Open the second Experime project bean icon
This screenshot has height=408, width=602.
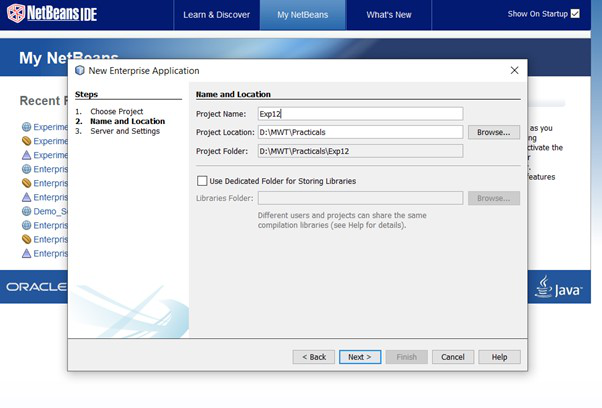[x=26, y=141]
